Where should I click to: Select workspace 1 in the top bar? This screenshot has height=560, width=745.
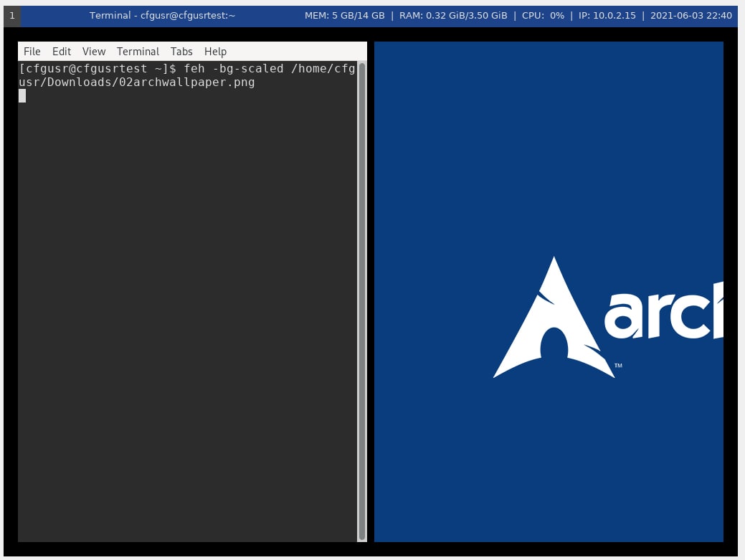tap(12, 16)
